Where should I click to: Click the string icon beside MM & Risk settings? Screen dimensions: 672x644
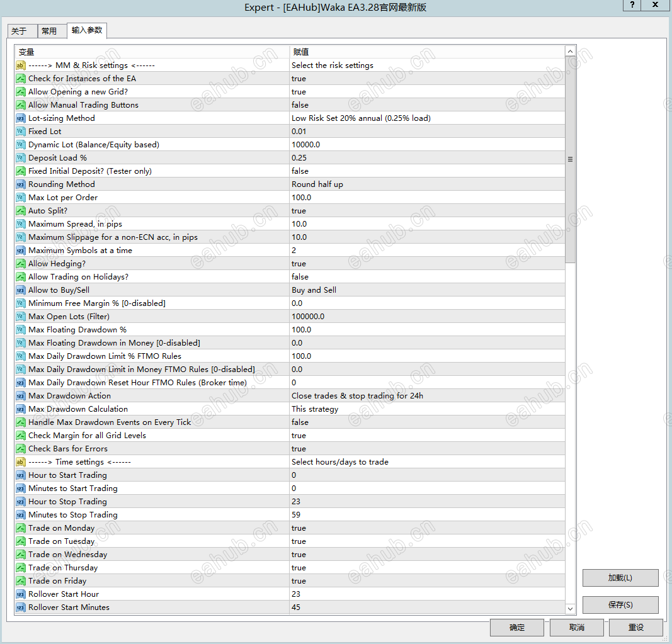(21, 65)
